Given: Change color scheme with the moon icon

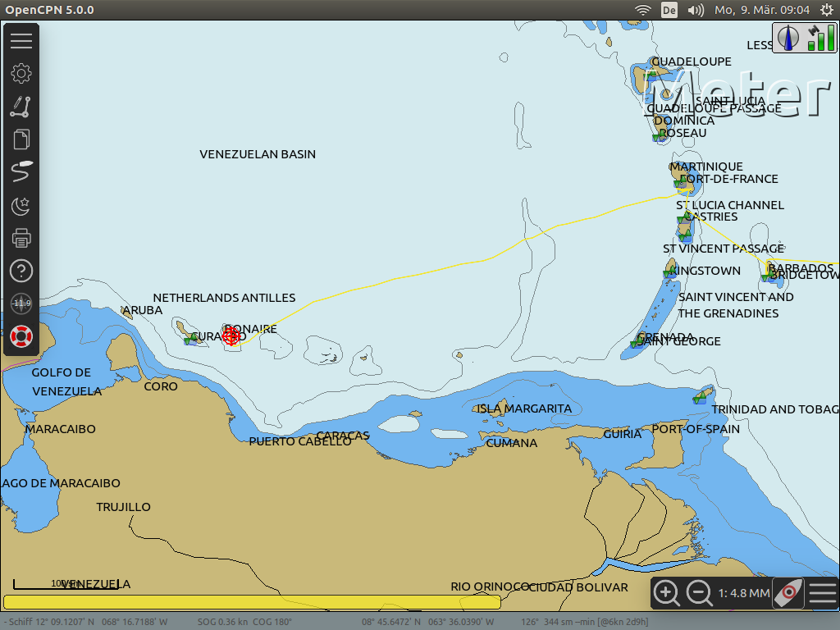Looking at the screenshot, I should (21, 205).
